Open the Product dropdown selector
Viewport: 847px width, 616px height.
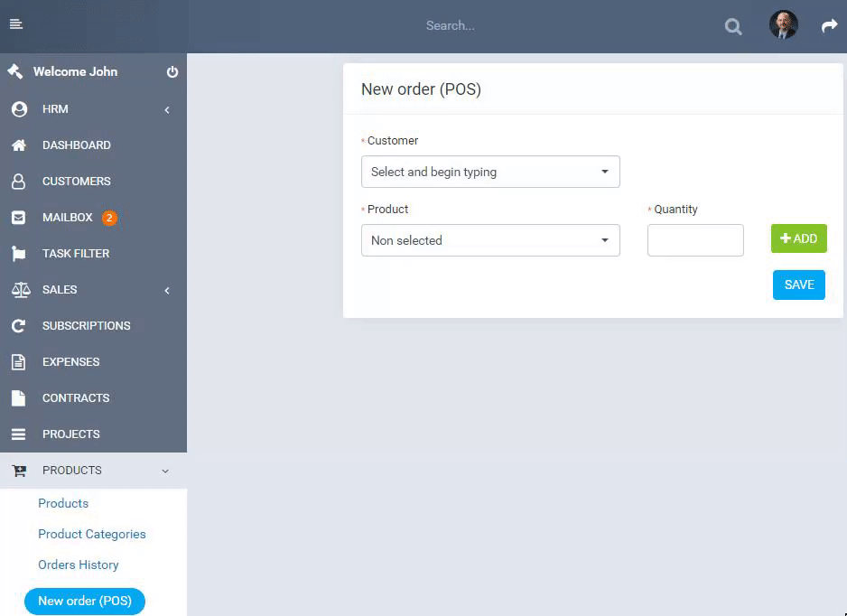(490, 240)
